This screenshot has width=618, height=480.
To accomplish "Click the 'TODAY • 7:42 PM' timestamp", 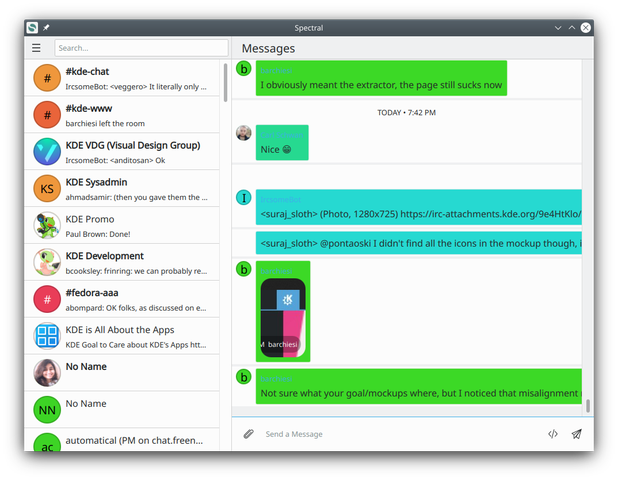I will 406,113.
